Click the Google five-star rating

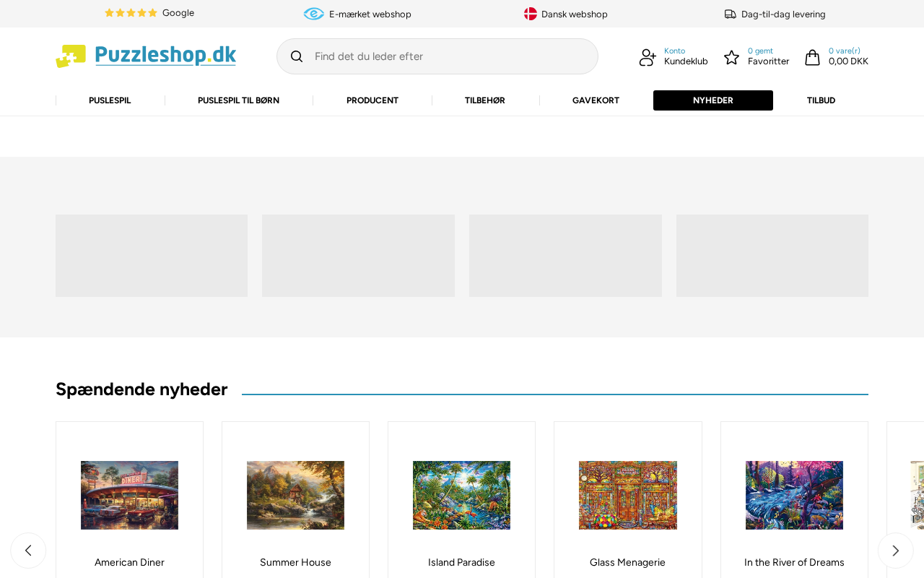[131, 13]
